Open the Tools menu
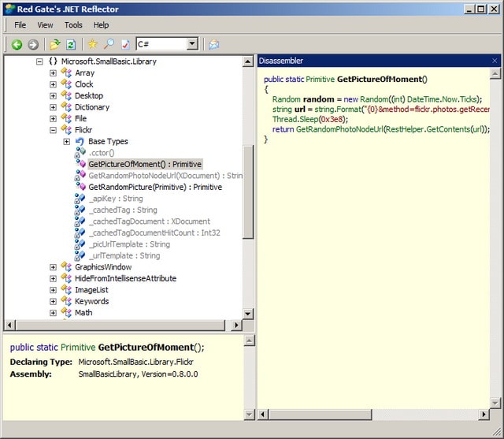This screenshot has height=439, width=504. pos(73,24)
